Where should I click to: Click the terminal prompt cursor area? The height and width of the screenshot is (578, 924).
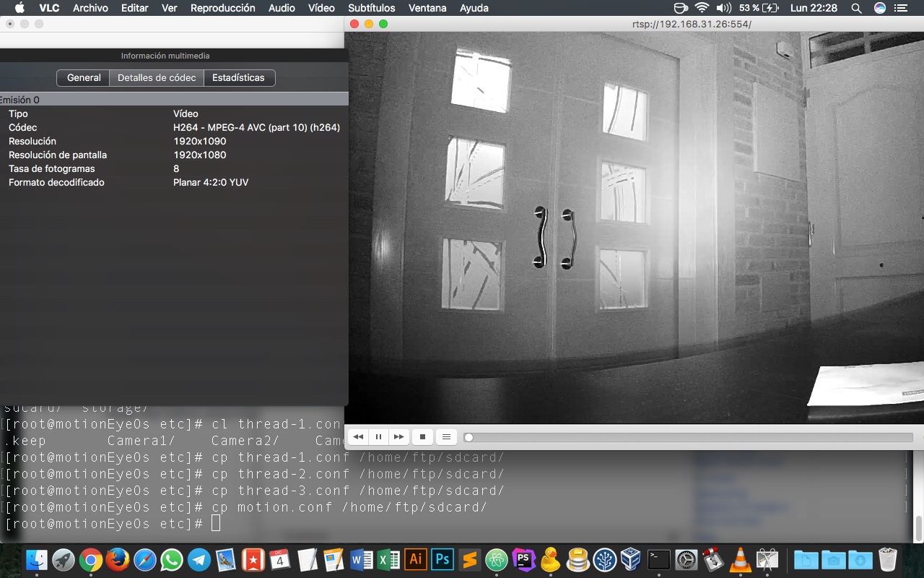pos(215,522)
